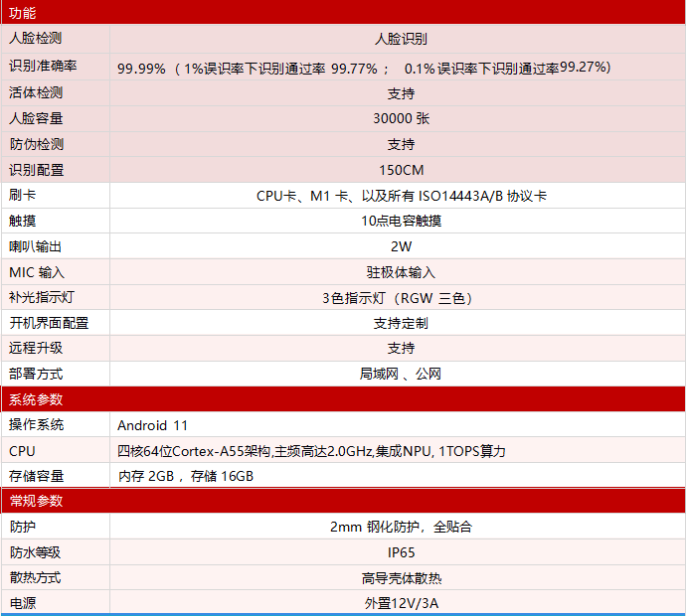Screen dimensions: 686x616
Task: Select the 3色指示灯 (RGW 三色) cell
Action: click(x=401, y=298)
